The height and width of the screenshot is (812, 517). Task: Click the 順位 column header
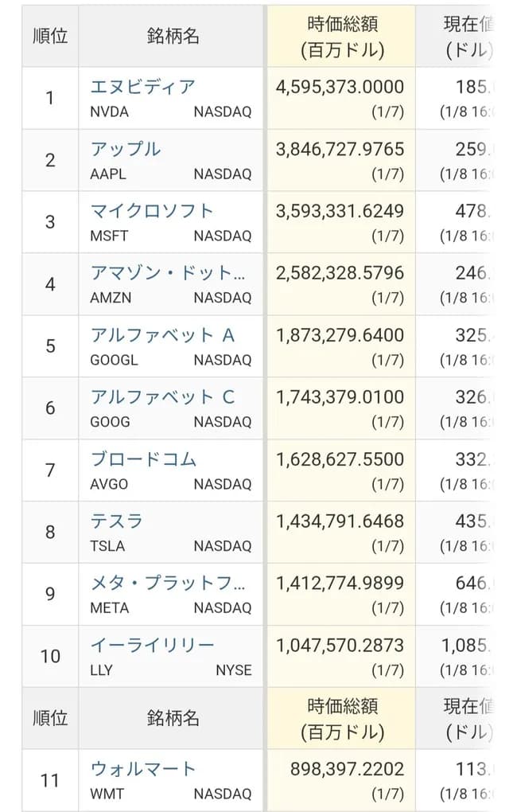coord(49,33)
